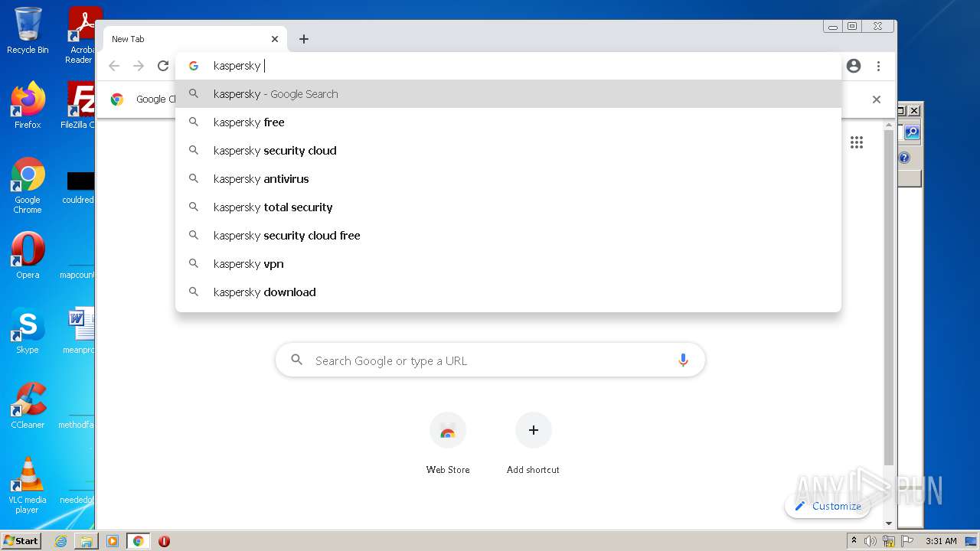The width and height of the screenshot is (980, 551).
Task: Click the Chrome forward arrow button
Action: pos(139,66)
